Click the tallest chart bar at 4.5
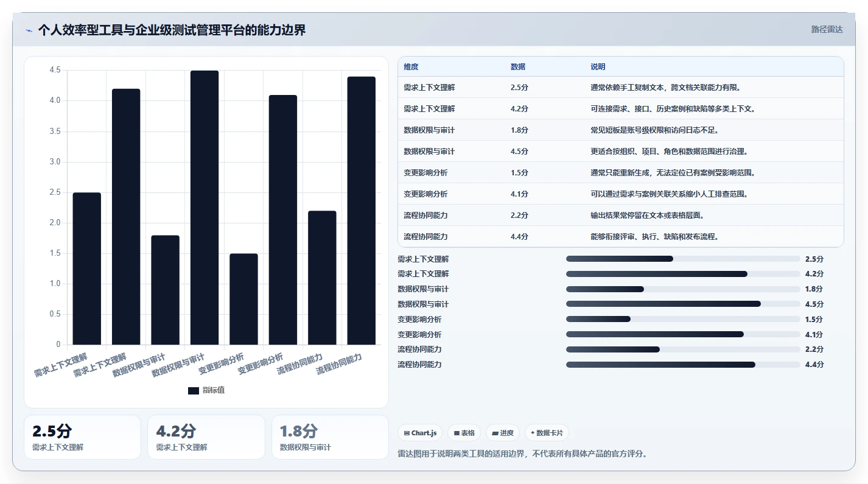 point(205,208)
